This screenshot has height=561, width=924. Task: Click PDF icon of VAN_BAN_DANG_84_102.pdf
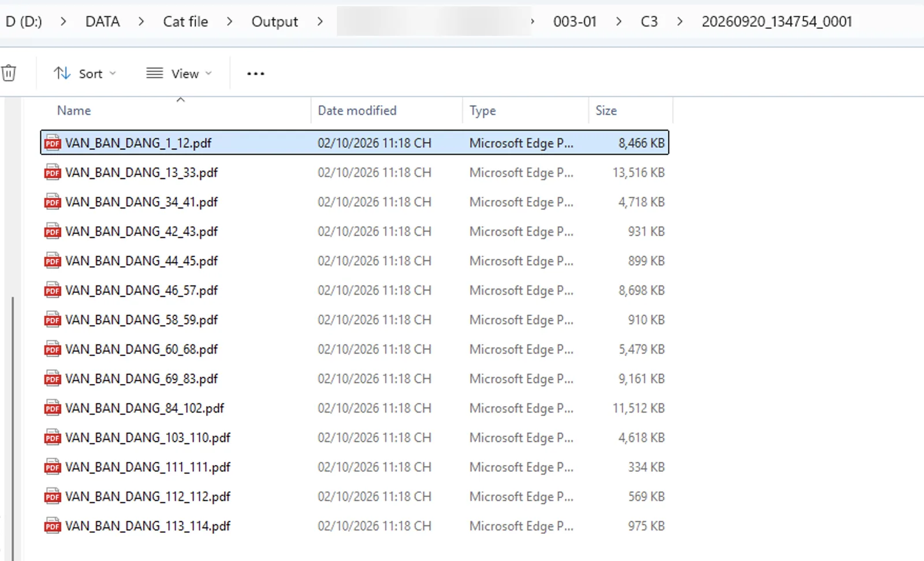coord(53,408)
